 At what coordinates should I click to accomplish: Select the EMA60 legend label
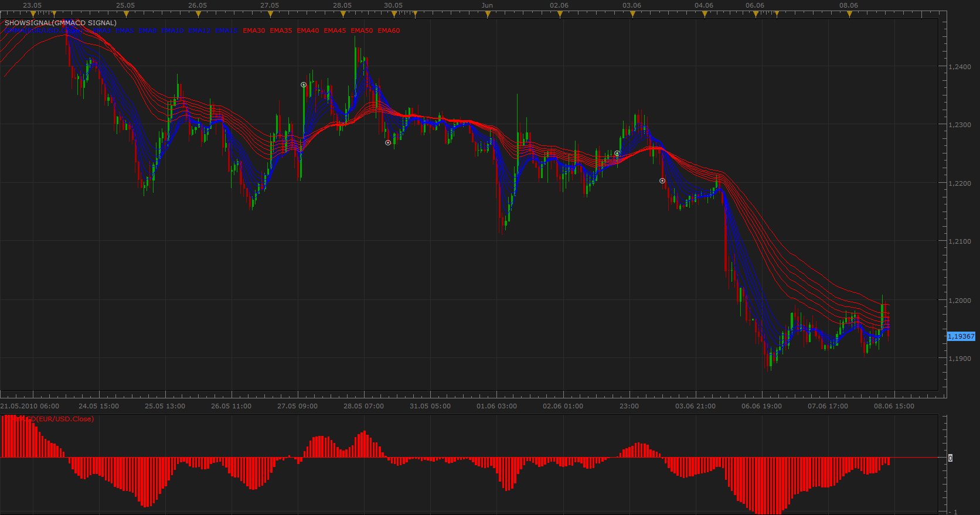coord(389,30)
